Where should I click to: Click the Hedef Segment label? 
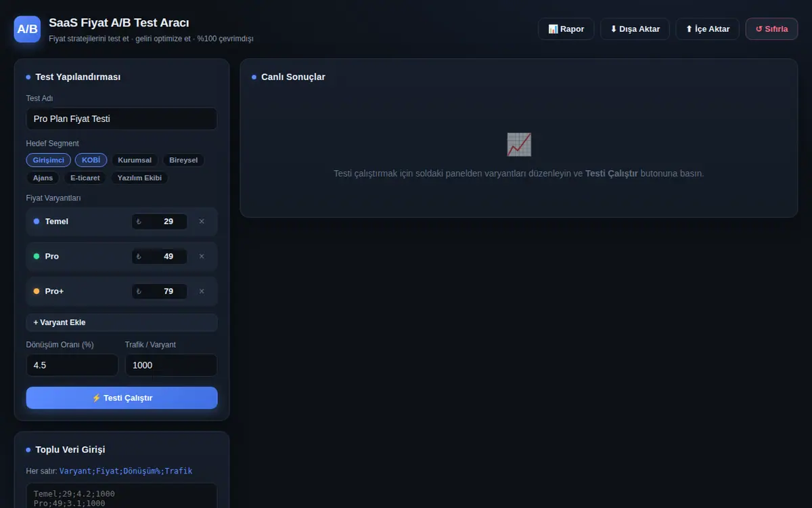[x=53, y=144]
